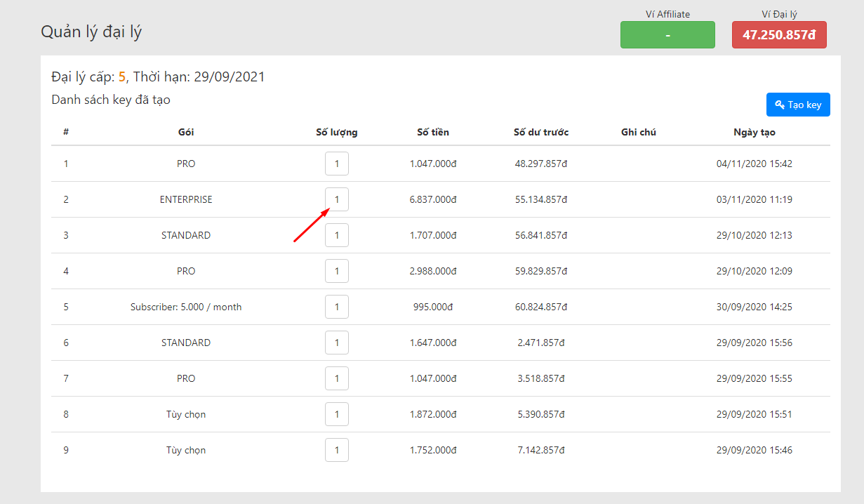
Task: Click amount 1.752.000đ
Action: [433, 450]
